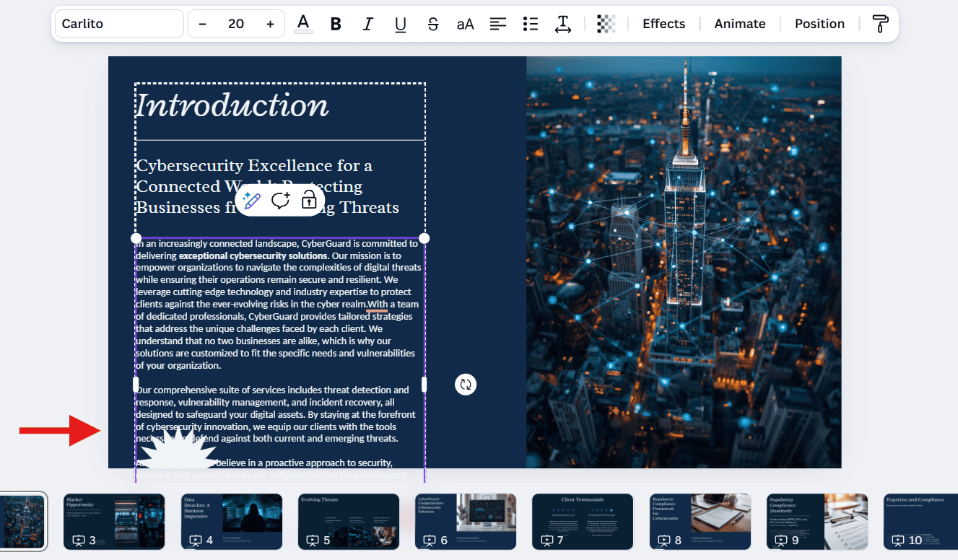Open the text color swatch
958x560 pixels.
302,24
